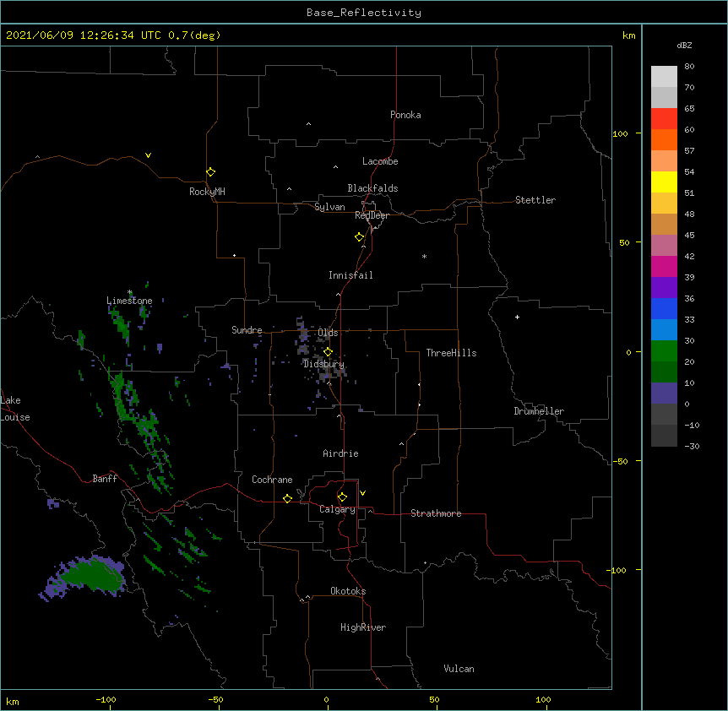This screenshot has width=728, height=711.
Task: Click the Strathmore label
Action: (x=436, y=513)
